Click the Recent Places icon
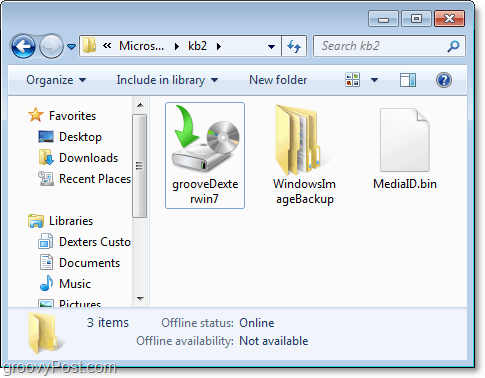Image resolution: width=485 pixels, height=378 pixels. pyautogui.click(x=46, y=178)
